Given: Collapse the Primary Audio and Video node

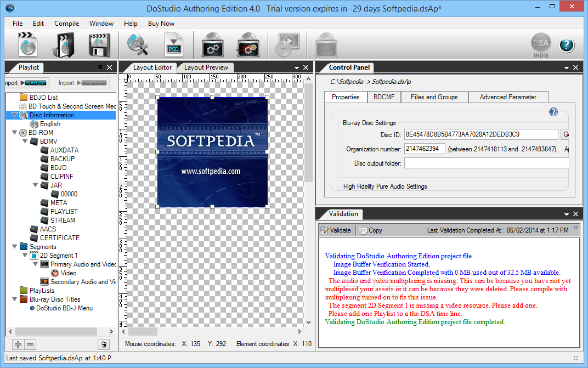Looking at the screenshot, I should tap(36, 264).
